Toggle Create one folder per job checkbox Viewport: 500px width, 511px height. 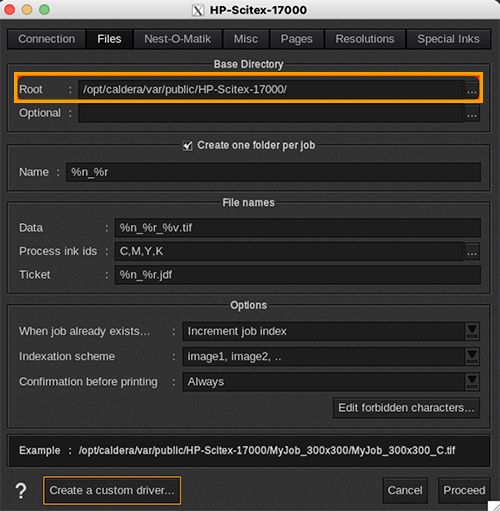click(188, 146)
